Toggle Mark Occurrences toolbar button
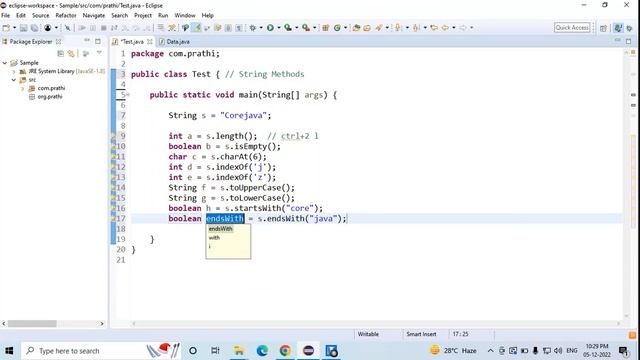 pos(196,28)
